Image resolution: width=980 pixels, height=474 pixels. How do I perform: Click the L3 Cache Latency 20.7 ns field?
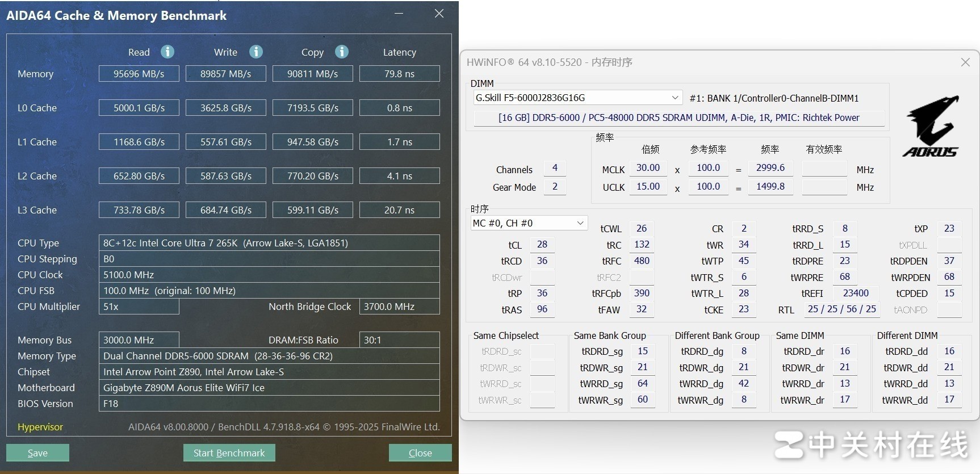click(400, 210)
